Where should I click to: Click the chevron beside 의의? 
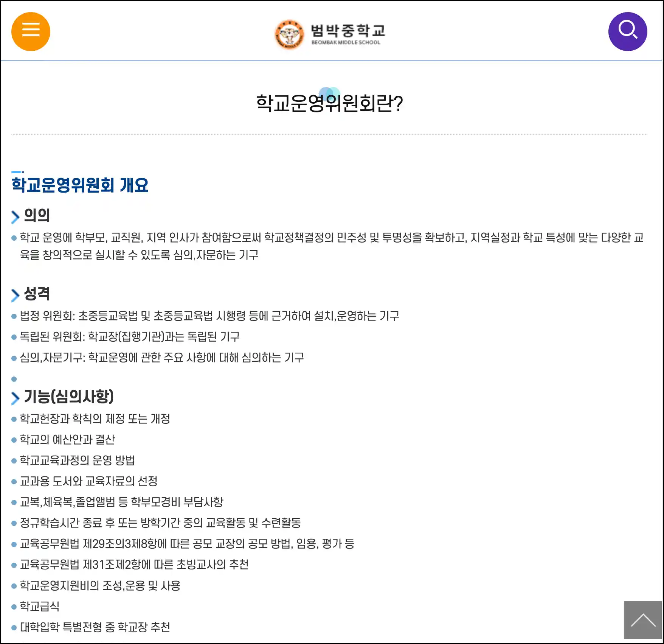(x=15, y=217)
